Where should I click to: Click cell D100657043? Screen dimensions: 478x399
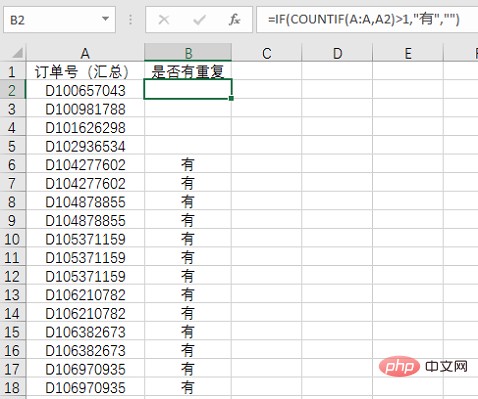pyautogui.click(x=85, y=90)
